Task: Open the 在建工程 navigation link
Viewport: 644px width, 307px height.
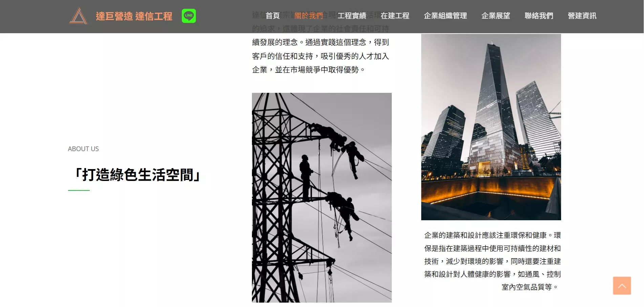Action: [395, 16]
